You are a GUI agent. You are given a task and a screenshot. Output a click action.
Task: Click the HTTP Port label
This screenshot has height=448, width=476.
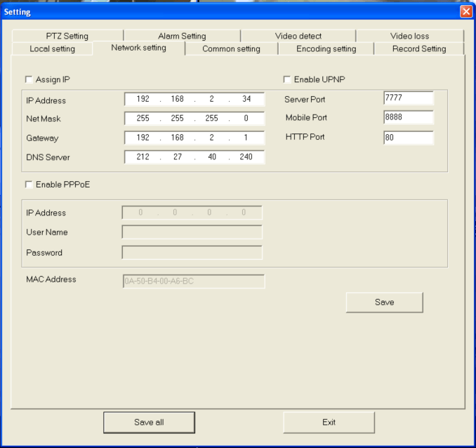tap(305, 137)
